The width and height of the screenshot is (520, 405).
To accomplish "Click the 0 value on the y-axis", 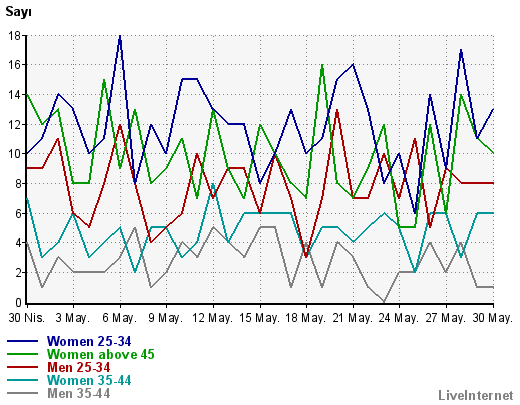I will 18,303.
